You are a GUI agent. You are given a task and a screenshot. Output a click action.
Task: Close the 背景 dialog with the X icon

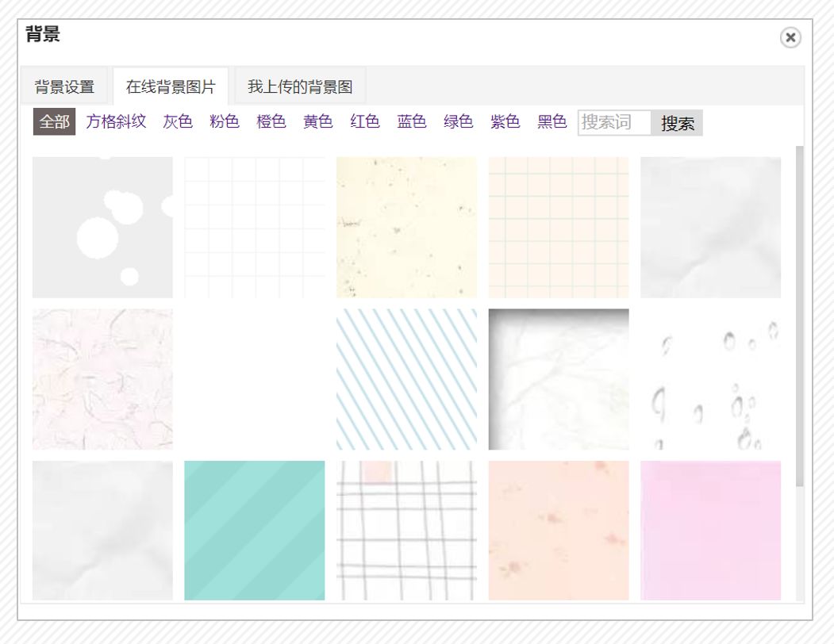[x=790, y=38]
